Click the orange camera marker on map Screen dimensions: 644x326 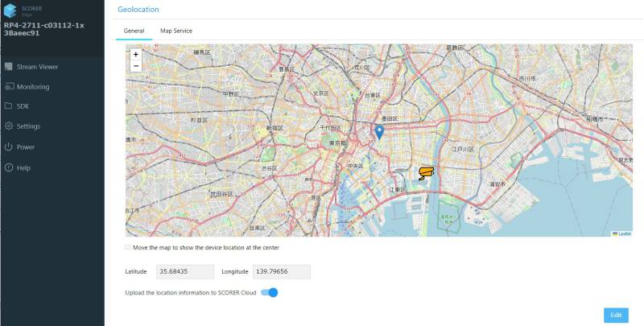[x=426, y=172]
